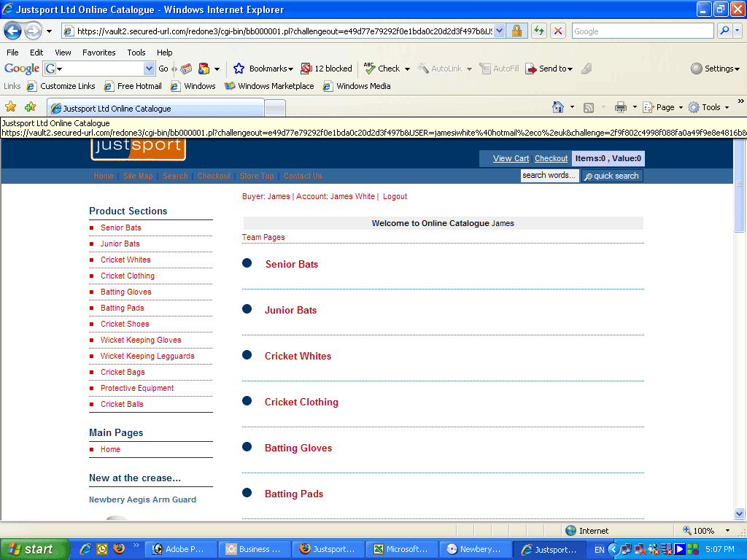Click Bookmarks star in Google toolbar

click(x=239, y=69)
